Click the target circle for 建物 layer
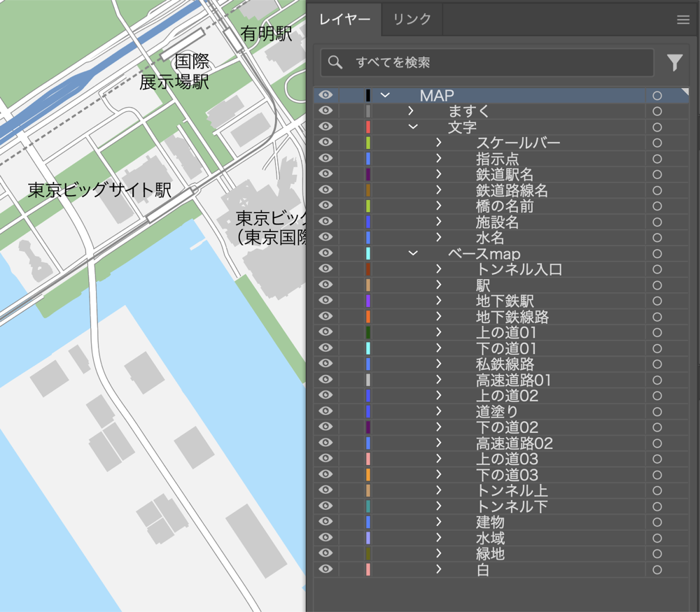Image resolution: width=700 pixels, height=612 pixels. [656, 522]
